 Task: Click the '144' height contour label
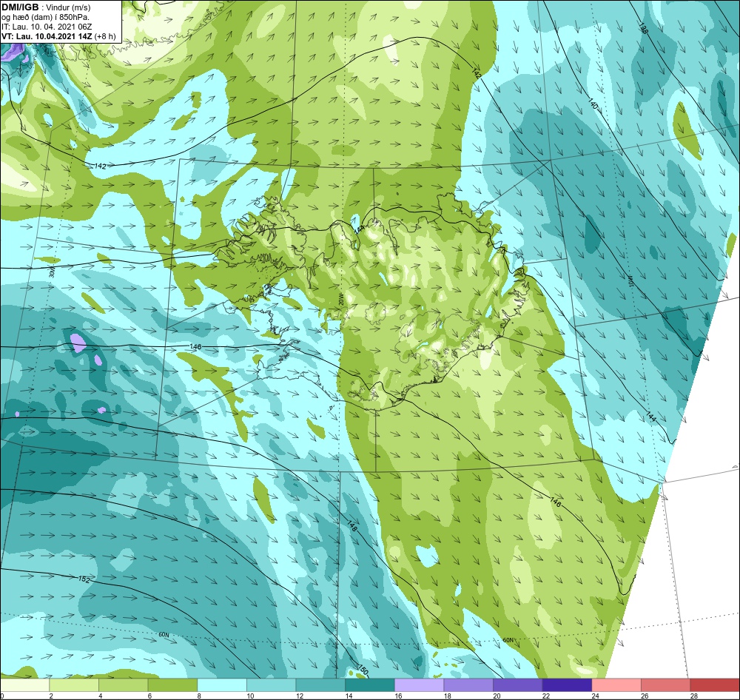(x=650, y=417)
